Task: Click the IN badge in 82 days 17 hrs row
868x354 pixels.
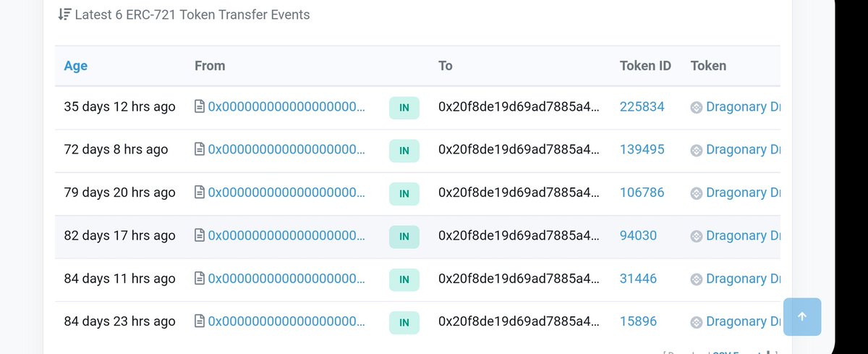Action: tap(404, 237)
